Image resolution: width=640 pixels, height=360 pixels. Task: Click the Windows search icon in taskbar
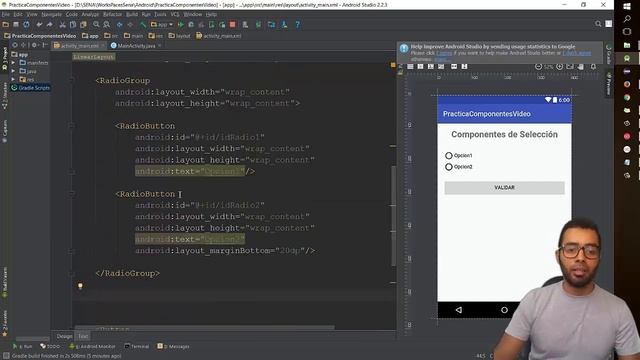(x=627, y=19)
